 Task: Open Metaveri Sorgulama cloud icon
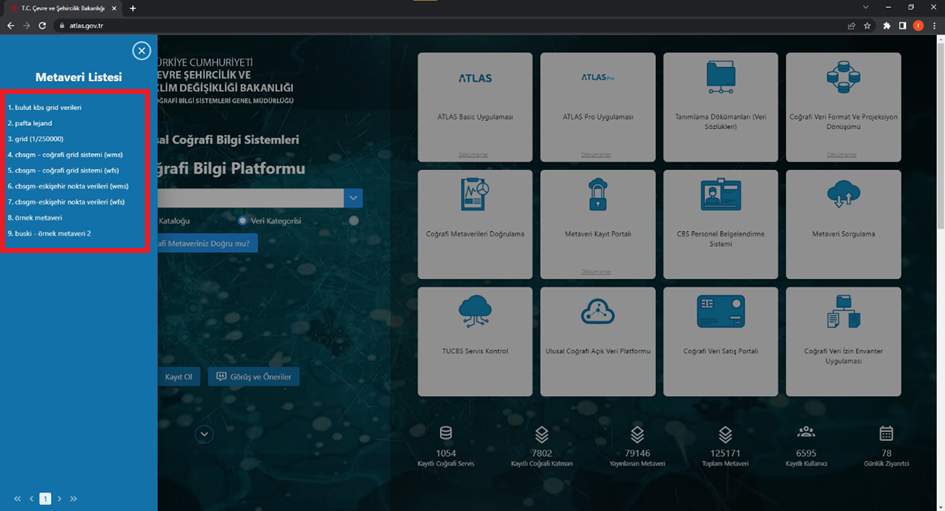tap(843, 194)
